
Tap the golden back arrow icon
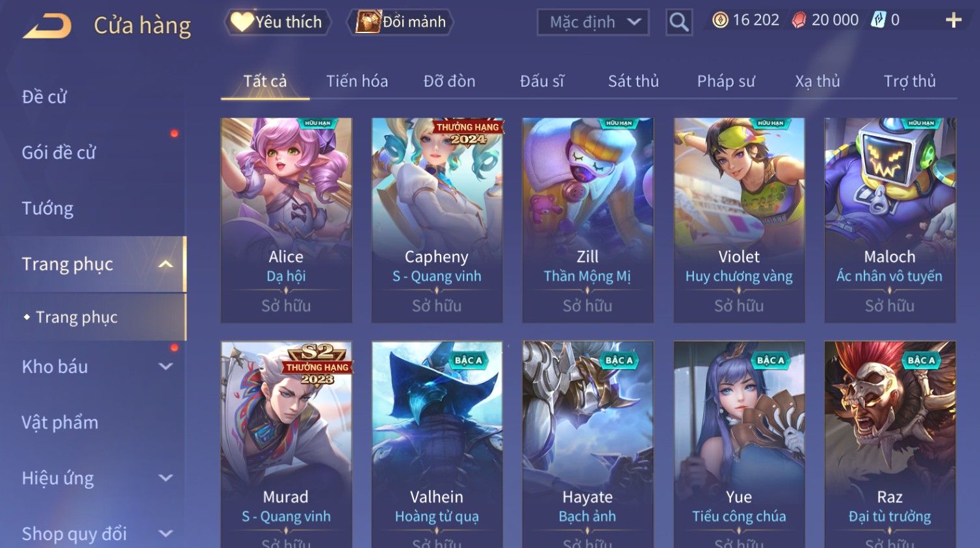47,26
